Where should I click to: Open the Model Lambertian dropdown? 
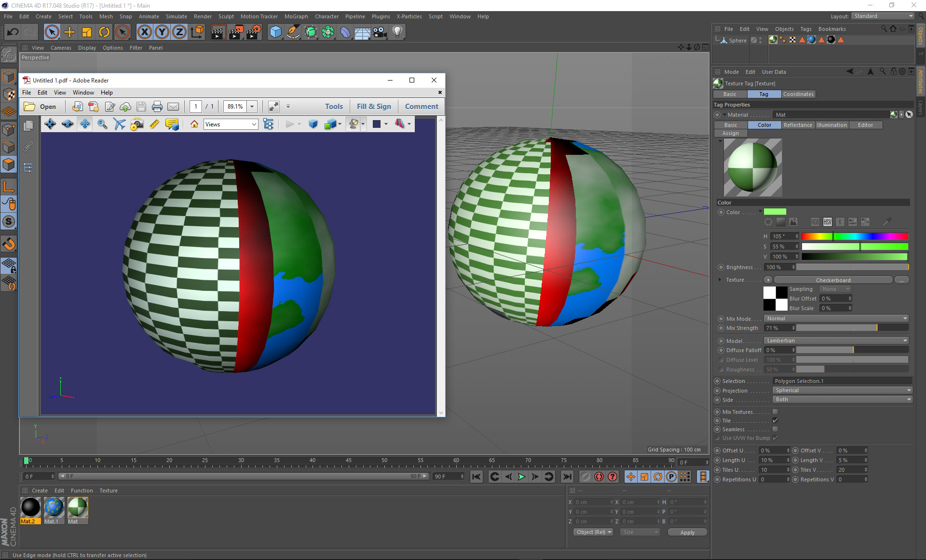(836, 341)
